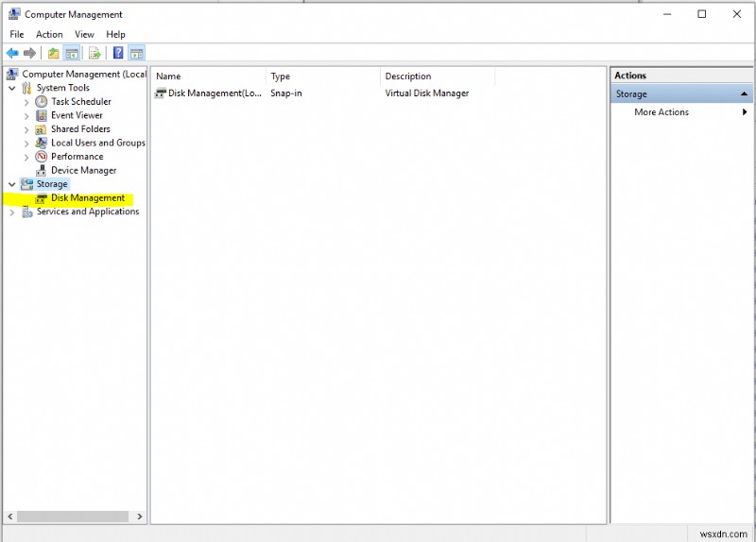
Task: Collapse the Storage node
Action: coord(12,184)
